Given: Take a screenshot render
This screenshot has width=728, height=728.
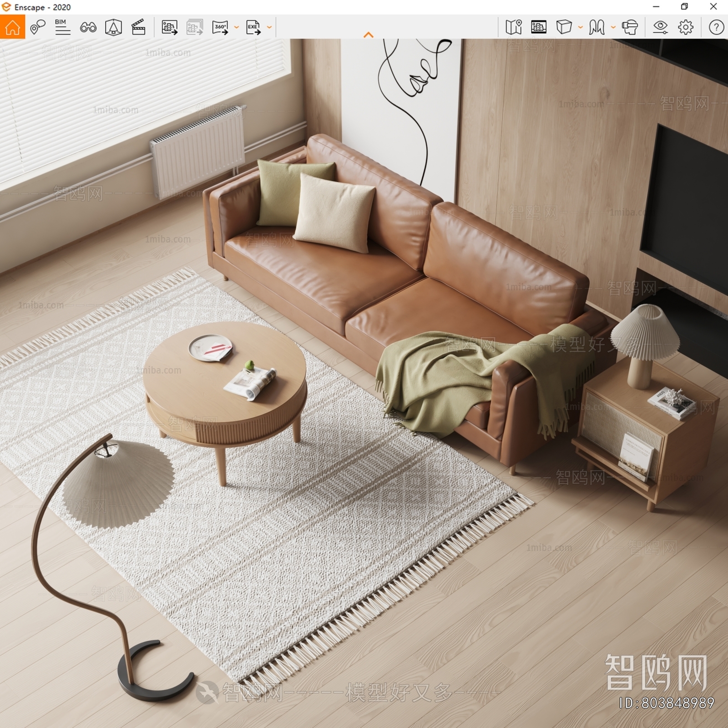Looking at the screenshot, I should point(169,27).
